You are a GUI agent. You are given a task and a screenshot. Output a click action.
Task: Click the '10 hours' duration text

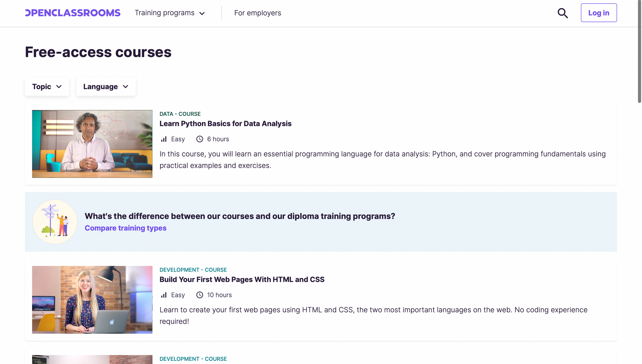click(219, 295)
